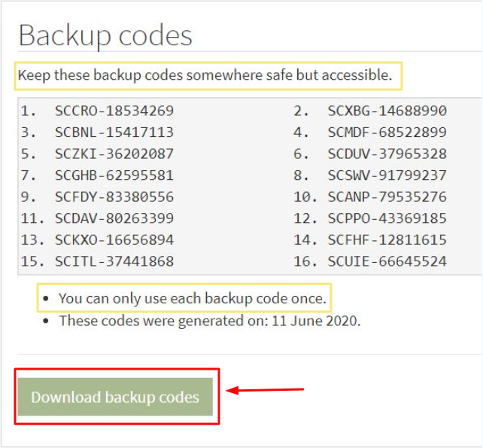Select backup code 12 SCPPO-43369185

pos(387,218)
